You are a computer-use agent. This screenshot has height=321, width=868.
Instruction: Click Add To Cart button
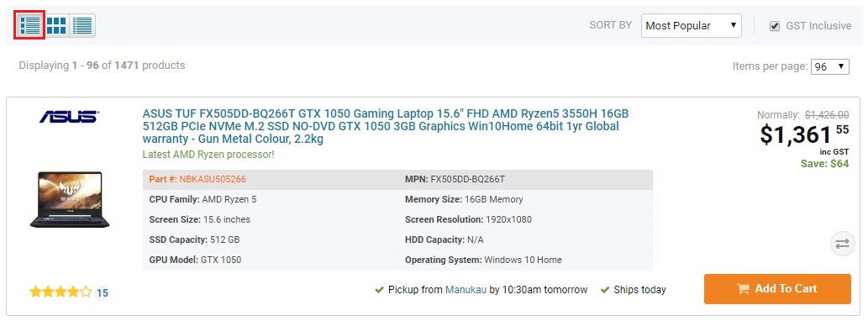click(777, 289)
